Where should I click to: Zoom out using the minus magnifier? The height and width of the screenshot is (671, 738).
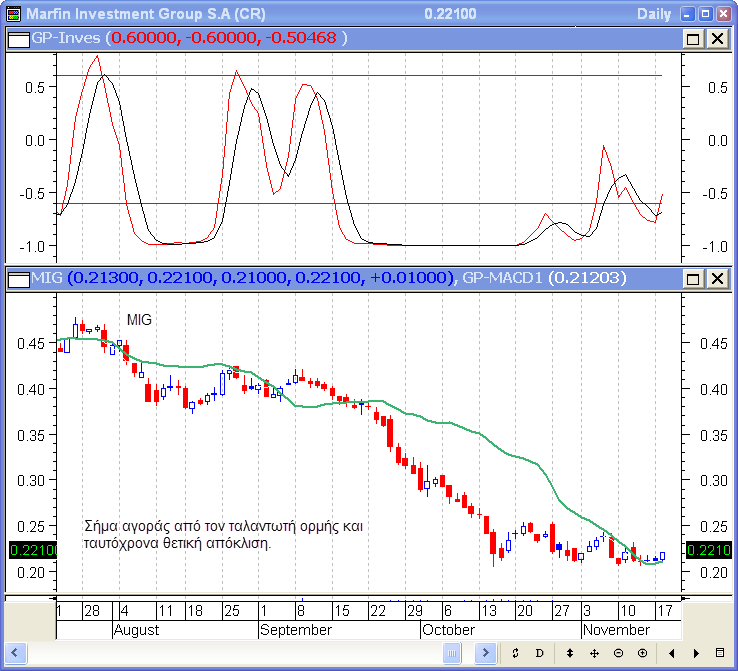618,653
